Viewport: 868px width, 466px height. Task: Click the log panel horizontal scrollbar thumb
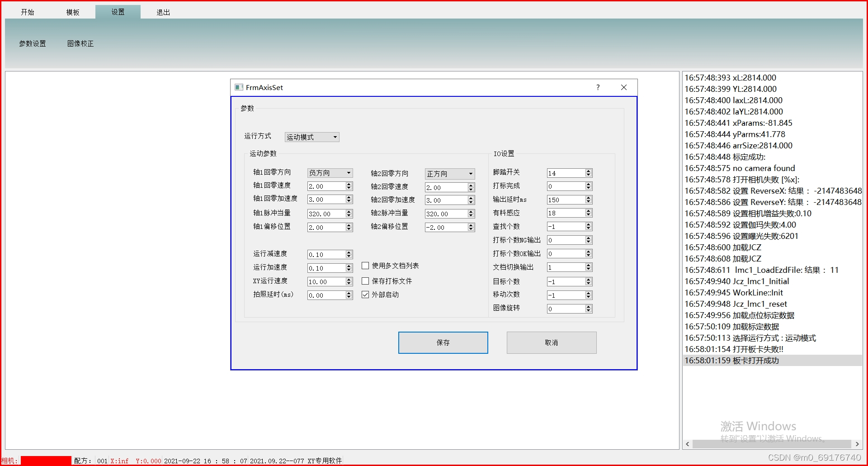click(772, 444)
